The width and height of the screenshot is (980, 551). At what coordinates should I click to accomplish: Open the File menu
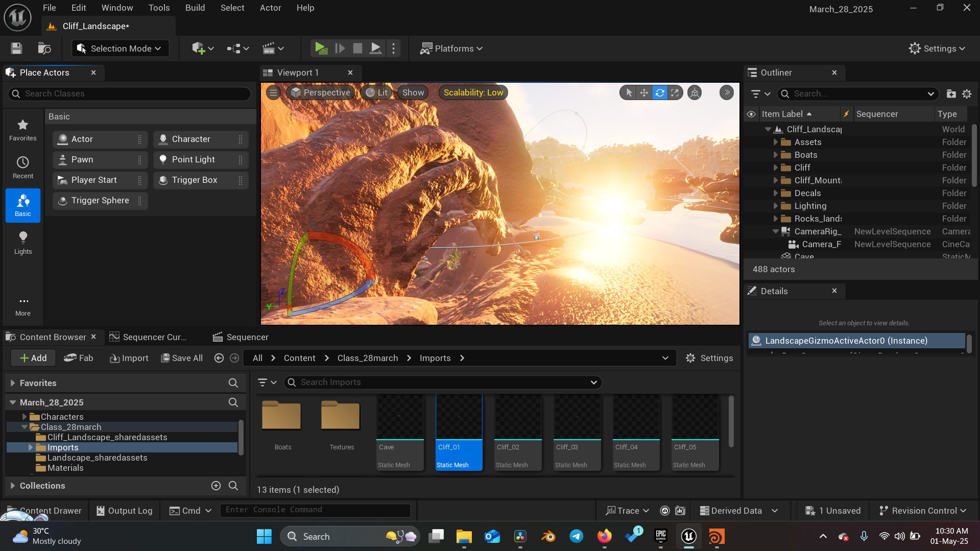coord(50,8)
